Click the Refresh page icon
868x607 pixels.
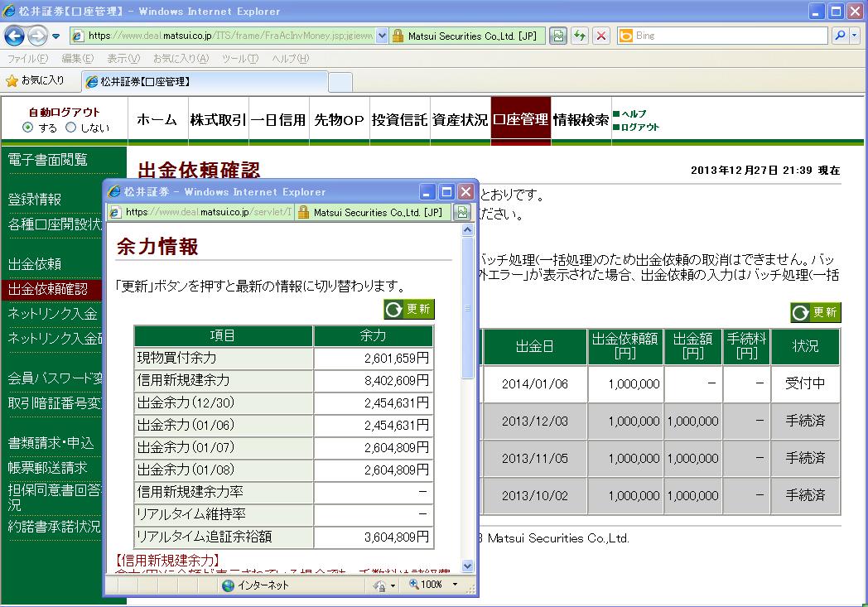pyautogui.click(x=580, y=36)
